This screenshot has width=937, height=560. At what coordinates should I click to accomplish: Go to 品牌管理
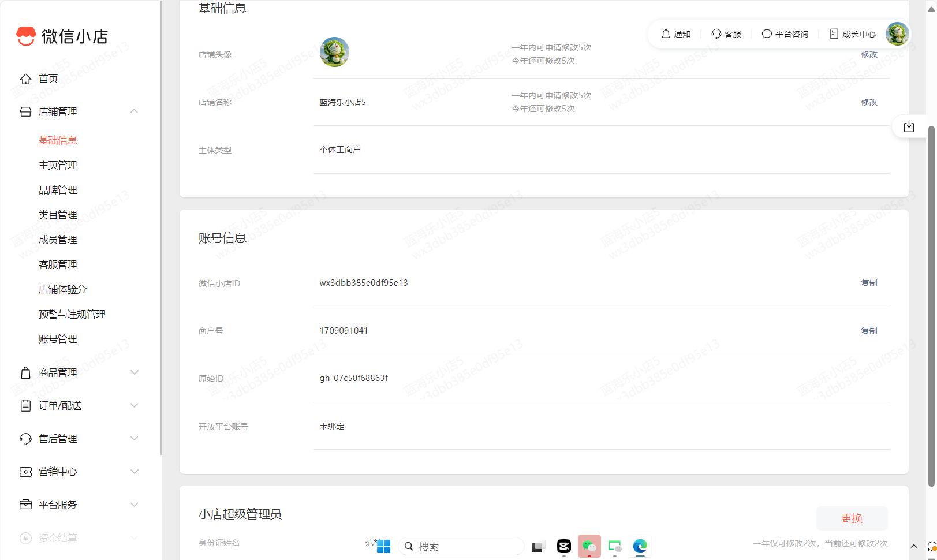point(58,190)
